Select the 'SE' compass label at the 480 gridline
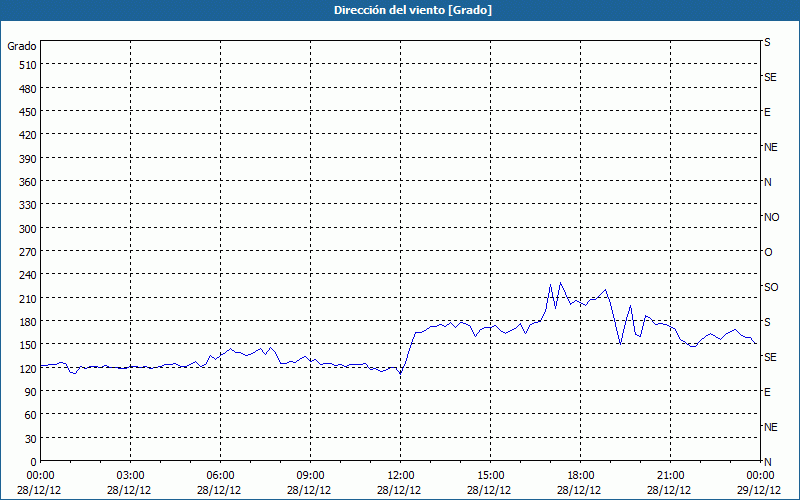 770,77
